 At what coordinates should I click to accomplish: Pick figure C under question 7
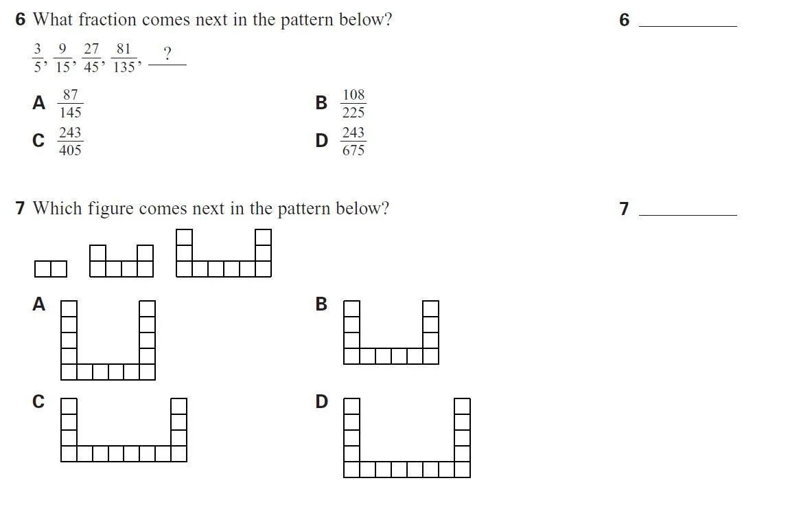coord(124,430)
